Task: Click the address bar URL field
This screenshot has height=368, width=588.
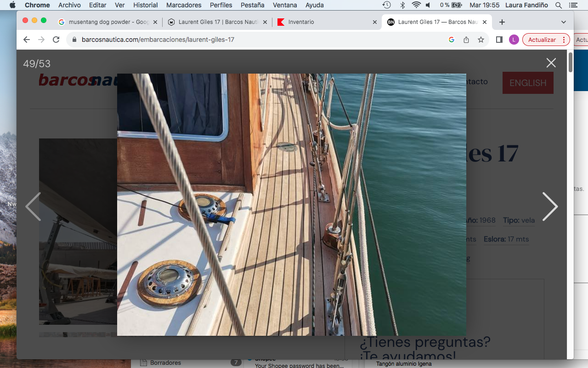Action: pyautogui.click(x=257, y=40)
